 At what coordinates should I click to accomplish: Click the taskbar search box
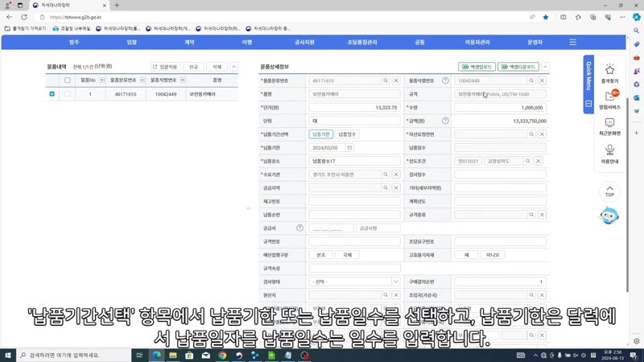[x=74, y=355]
